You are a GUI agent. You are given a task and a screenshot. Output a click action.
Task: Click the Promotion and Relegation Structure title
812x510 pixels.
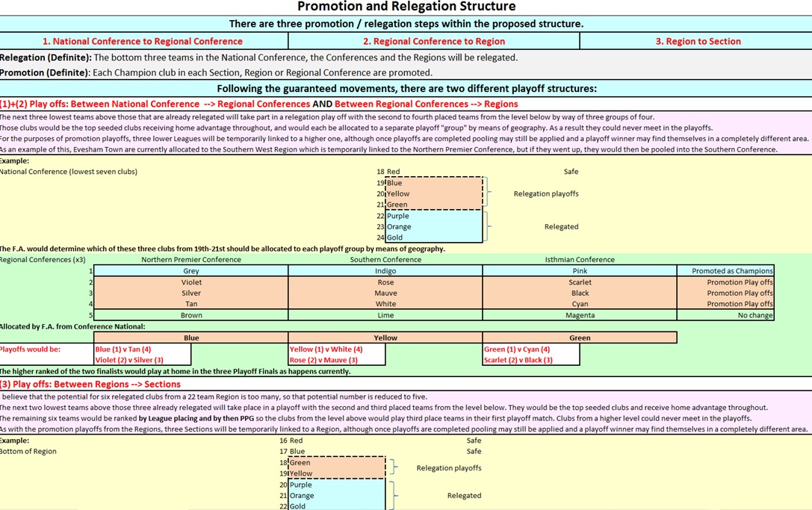406,7
